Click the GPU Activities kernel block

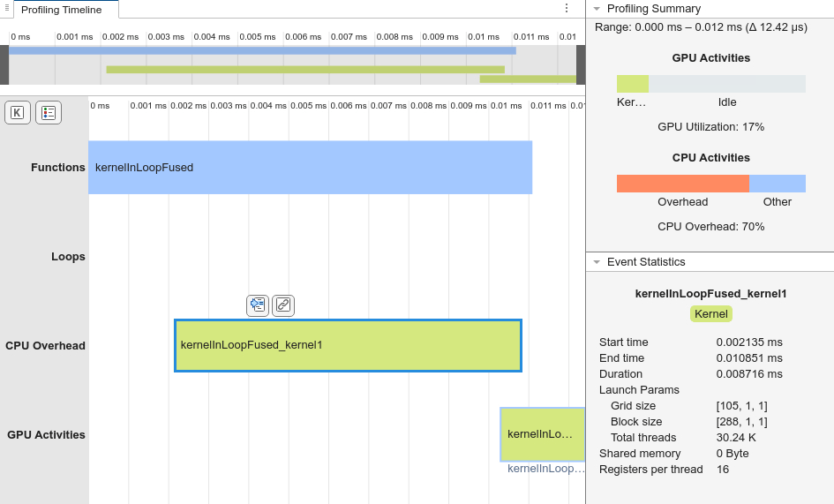tap(542, 434)
